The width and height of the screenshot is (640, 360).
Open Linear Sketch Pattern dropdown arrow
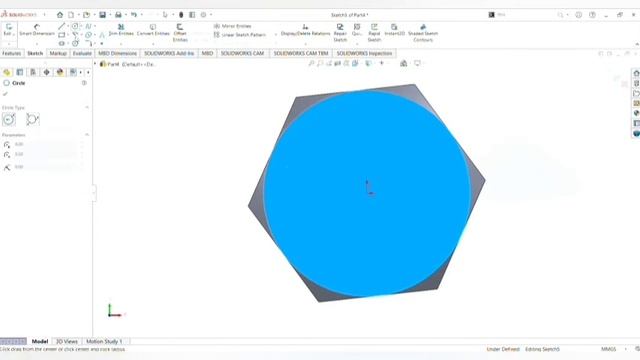[276, 35]
